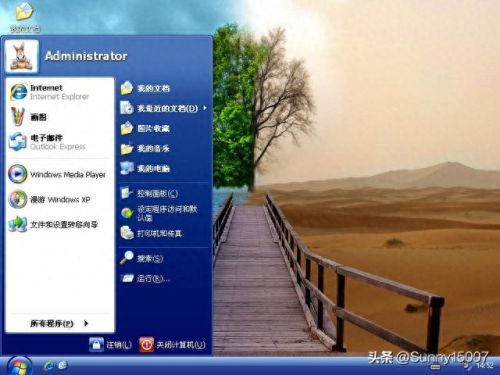Open 漫游 Windows XP tour icon
This screenshot has height=375, width=500.
click(x=18, y=199)
